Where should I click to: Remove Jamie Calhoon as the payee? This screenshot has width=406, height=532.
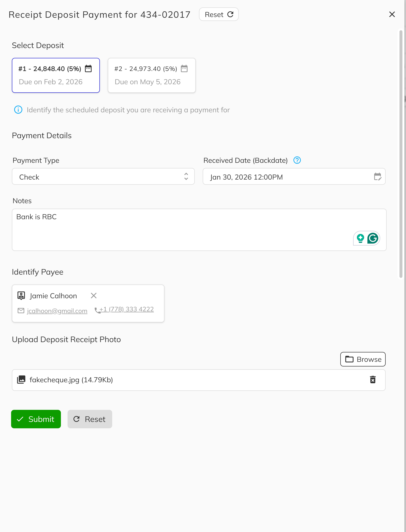pos(94,295)
